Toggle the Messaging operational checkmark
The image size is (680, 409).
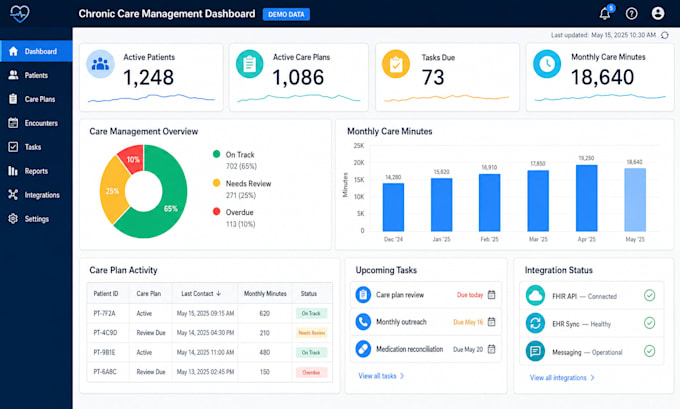click(649, 351)
